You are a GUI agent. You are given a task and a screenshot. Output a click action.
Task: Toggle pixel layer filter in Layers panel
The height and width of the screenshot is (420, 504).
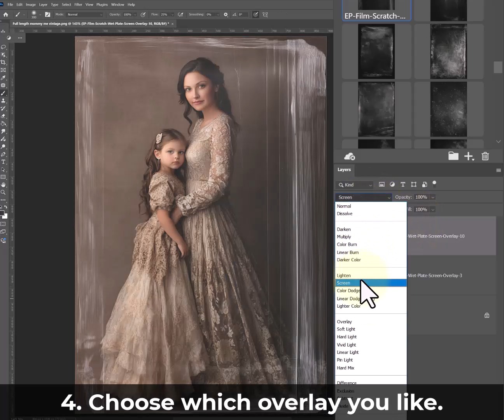(381, 184)
